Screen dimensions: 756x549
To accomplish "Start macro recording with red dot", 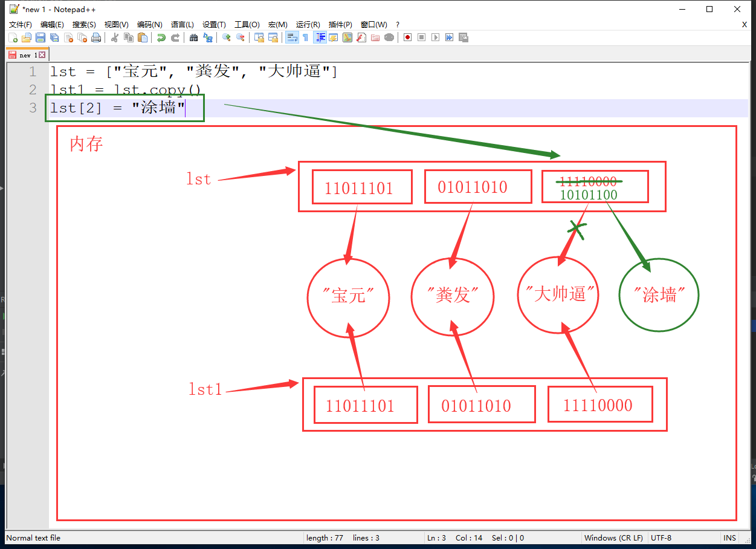I will click(x=408, y=37).
